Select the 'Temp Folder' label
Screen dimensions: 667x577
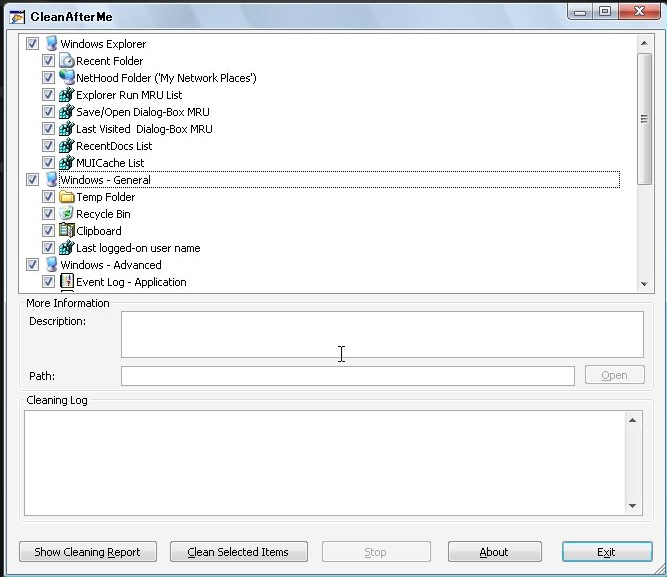coord(105,197)
